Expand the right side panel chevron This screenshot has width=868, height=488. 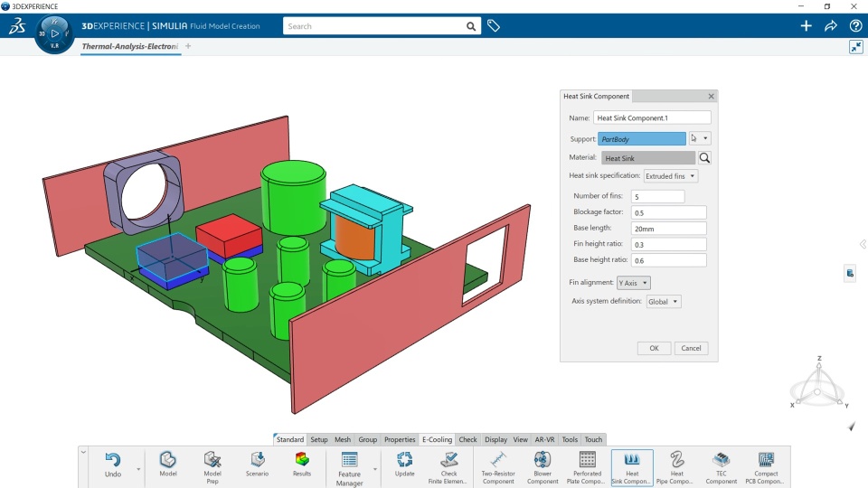(x=863, y=244)
